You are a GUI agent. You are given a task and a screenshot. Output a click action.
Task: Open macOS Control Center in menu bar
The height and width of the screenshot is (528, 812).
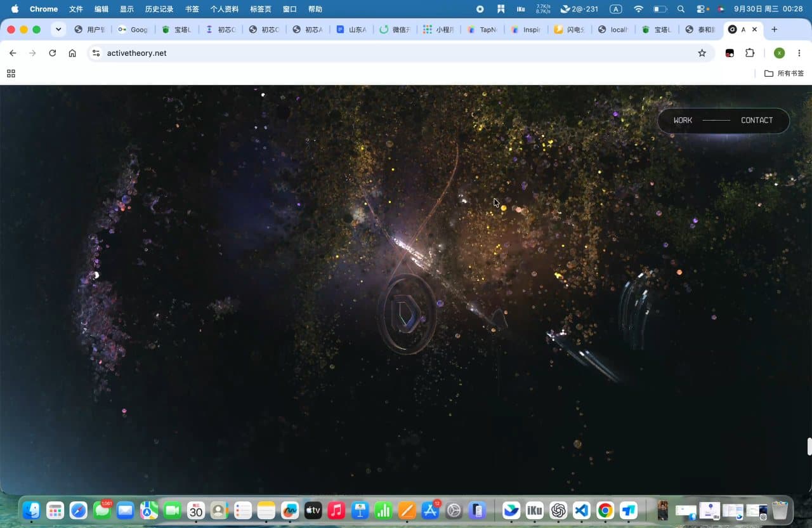coord(701,9)
